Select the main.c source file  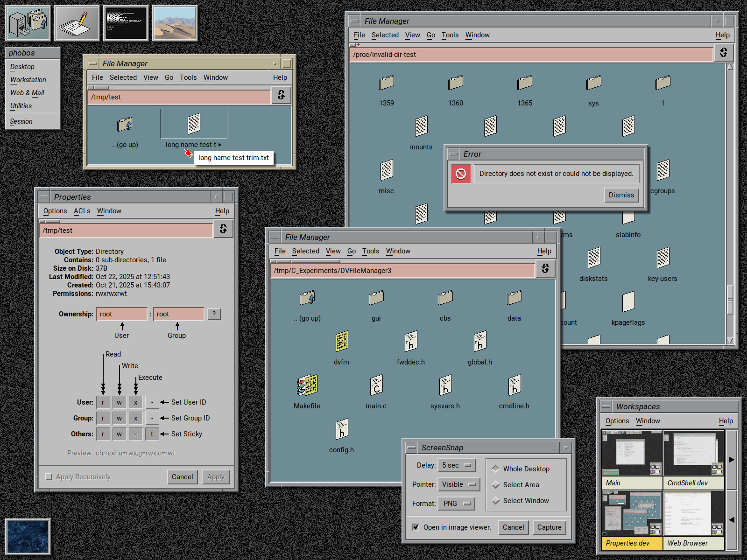coord(376,385)
